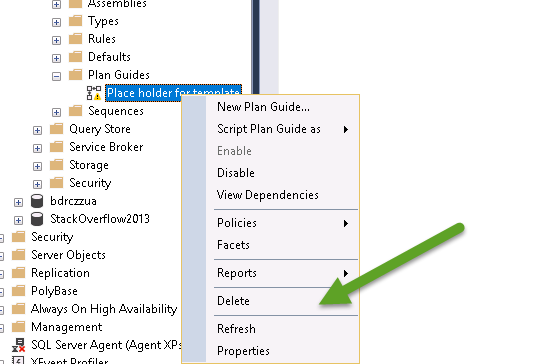
Task: Expand the Defaults folder node
Action: click(x=56, y=58)
